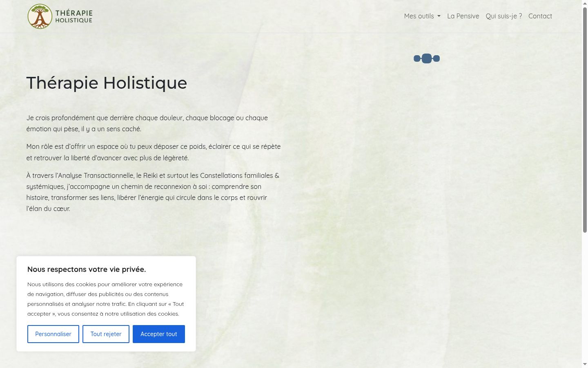This screenshot has width=588, height=368.
Task: Open the Qui suis-je ? page
Action: click(504, 16)
